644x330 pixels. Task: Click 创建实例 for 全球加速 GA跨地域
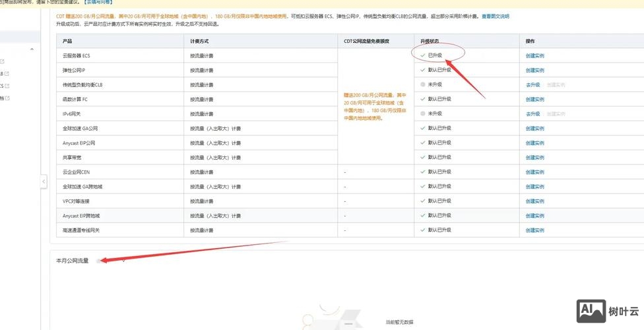534,187
